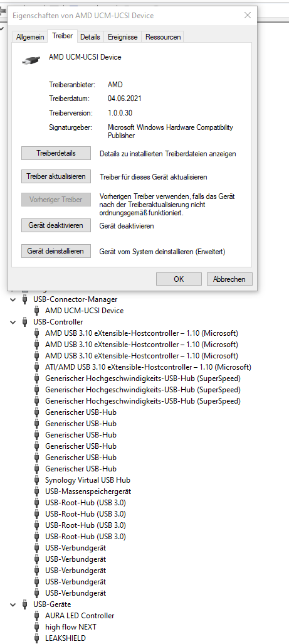Click the LEAKSHIELD device icon
This screenshot has width=289, height=644.
(x=37, y=638)
